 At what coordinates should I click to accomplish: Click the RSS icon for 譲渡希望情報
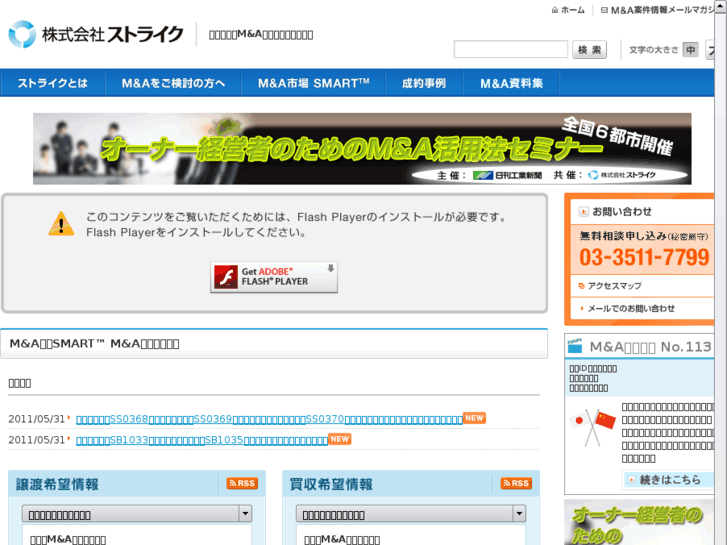pos(242,483)
